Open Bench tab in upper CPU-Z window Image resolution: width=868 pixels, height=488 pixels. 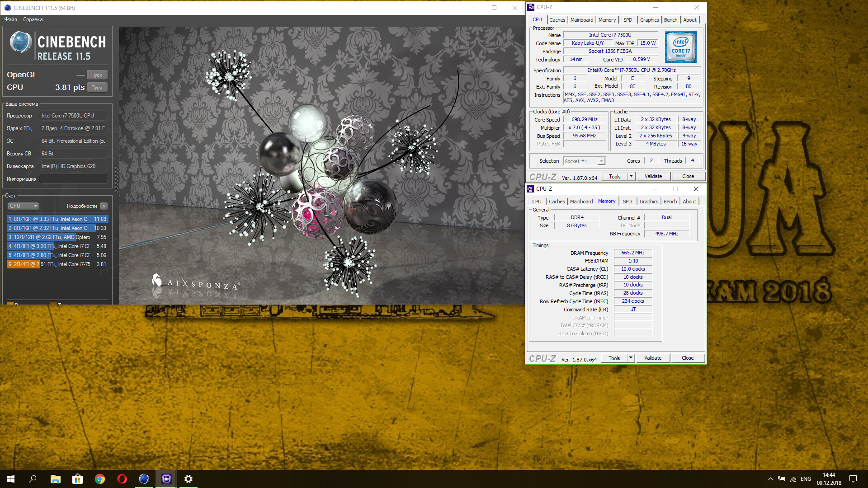pos(671,20)
